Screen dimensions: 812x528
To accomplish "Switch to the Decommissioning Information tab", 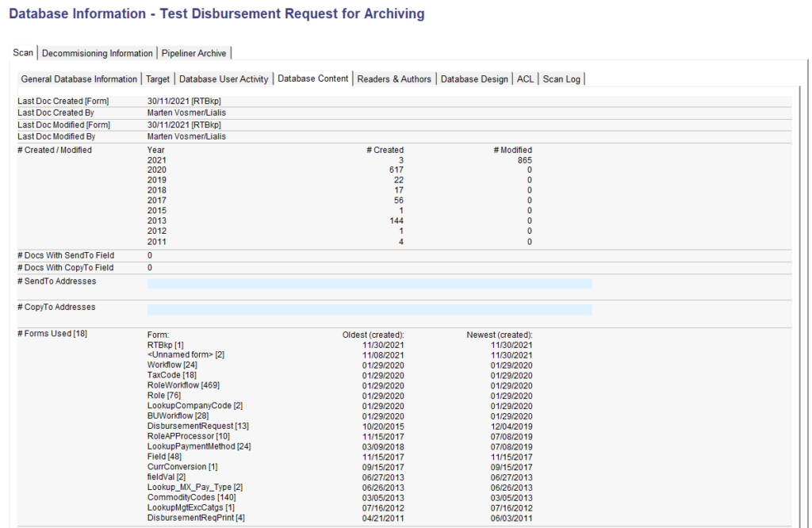I will (97, 52).
